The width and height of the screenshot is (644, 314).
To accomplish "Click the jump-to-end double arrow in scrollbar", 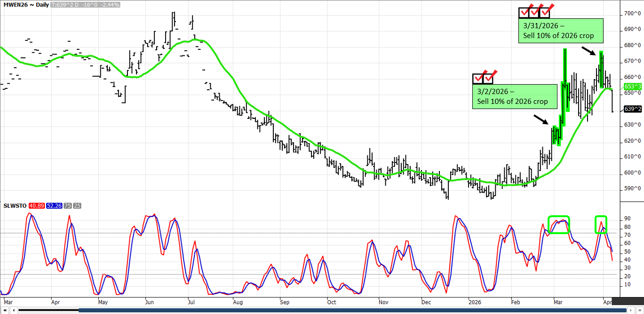I will (639, 310).
